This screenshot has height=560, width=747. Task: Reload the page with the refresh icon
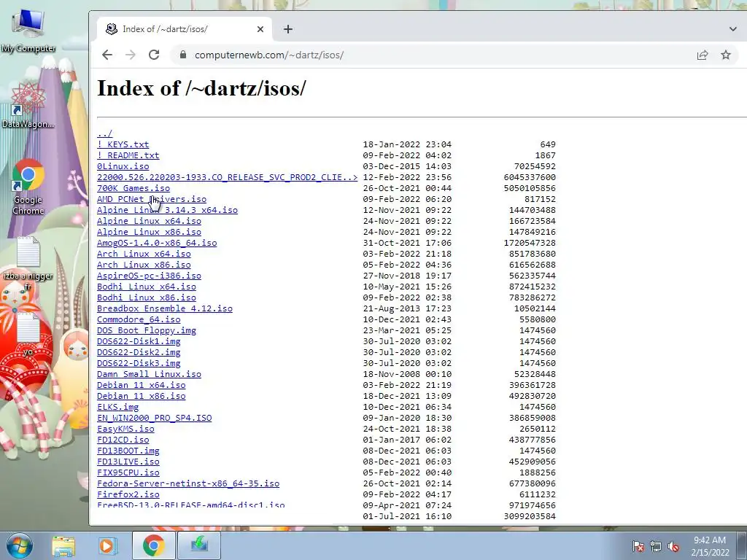point(154,55)
